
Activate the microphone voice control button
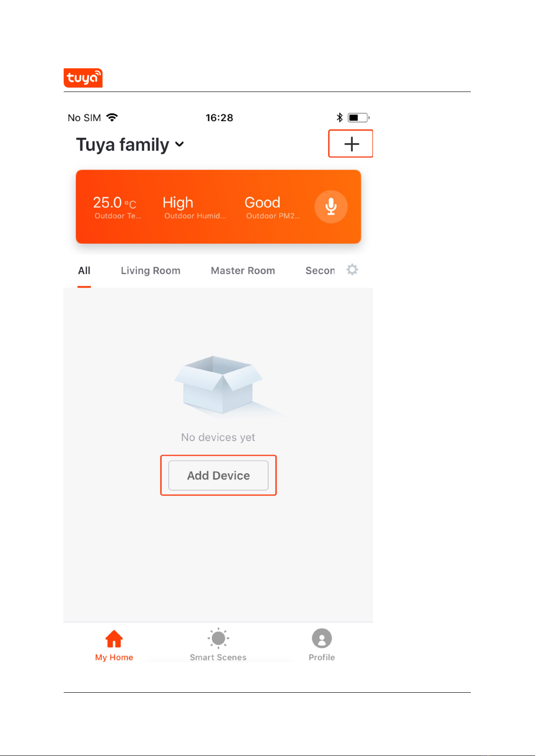[x=331, y=206]
